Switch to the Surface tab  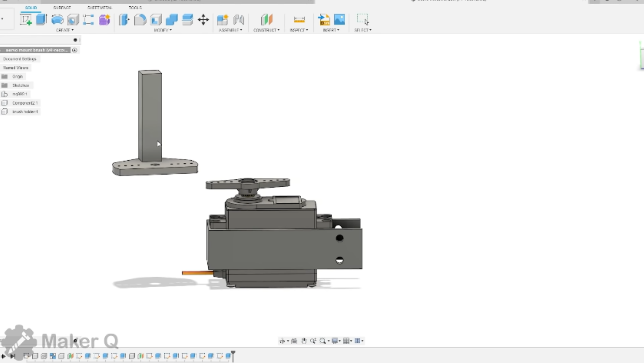pos(62,8)
